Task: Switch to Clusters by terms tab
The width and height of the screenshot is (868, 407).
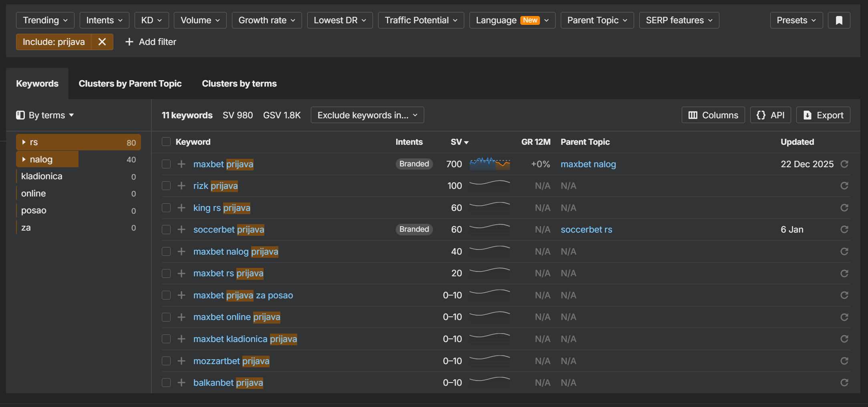Action: pyautogui.click(x=239, y=83)
